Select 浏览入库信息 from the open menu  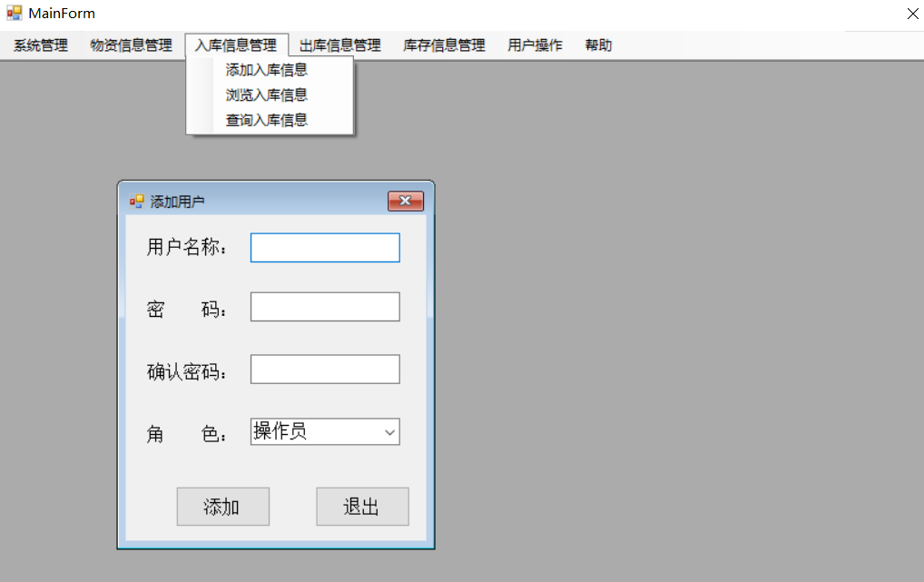point(267,94)
